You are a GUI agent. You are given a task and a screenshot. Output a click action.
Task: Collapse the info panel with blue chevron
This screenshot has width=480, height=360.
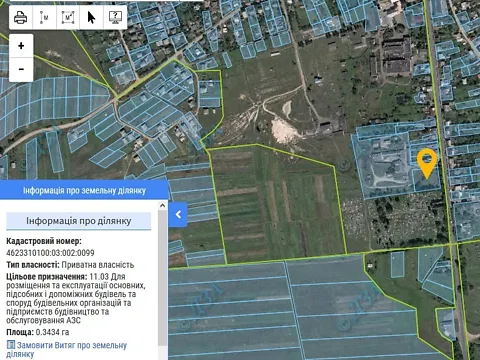[x=178, y=214]
